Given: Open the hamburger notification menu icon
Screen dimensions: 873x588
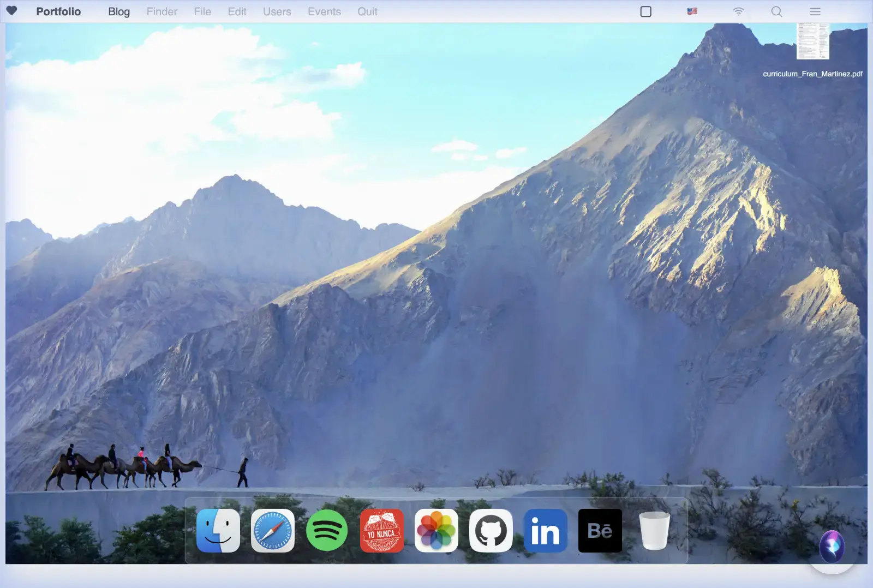Looking at the screenshot, I should 815,11.
